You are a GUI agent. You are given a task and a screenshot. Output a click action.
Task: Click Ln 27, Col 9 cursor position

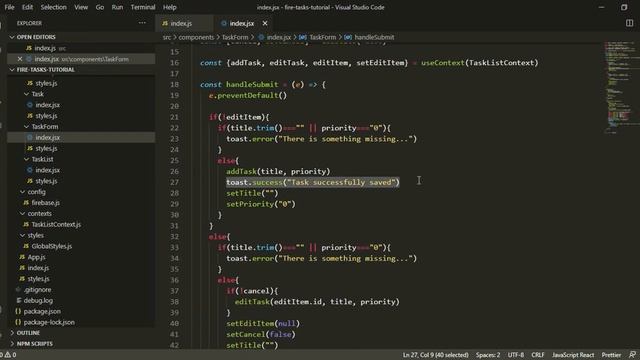point(435,355)
